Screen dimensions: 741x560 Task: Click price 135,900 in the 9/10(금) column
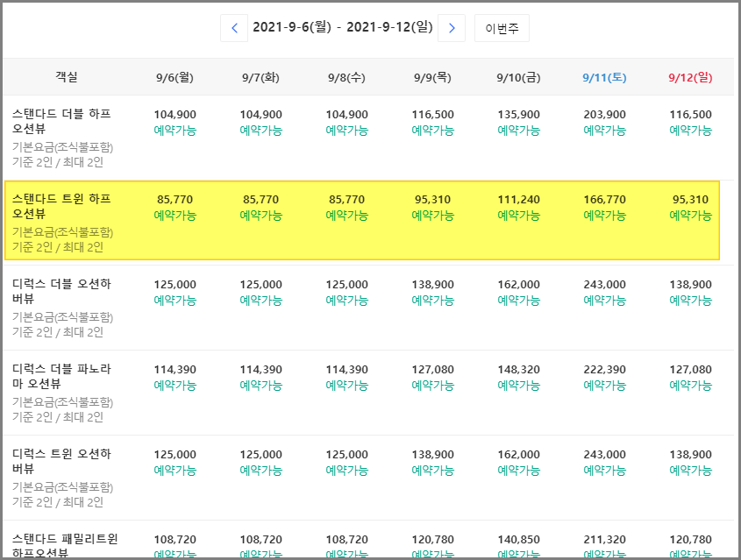click(518, 114)
